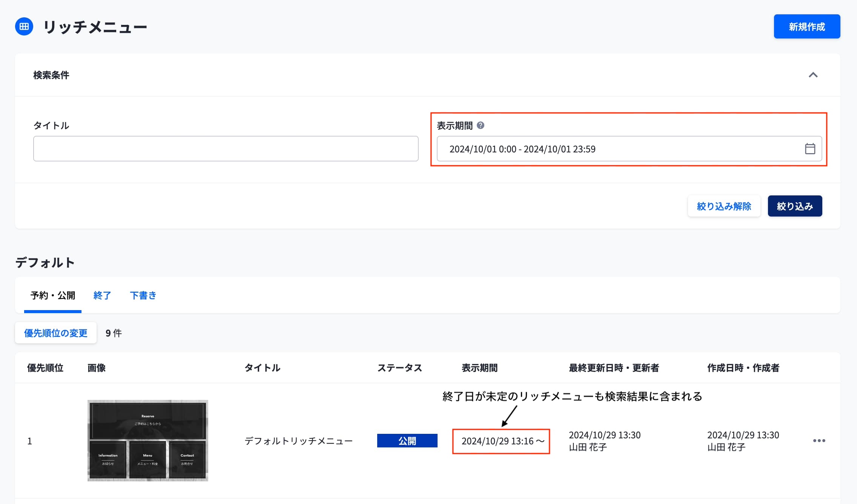Click the 表示期間 column header
The image size is (857, 504).
(479, 368)
